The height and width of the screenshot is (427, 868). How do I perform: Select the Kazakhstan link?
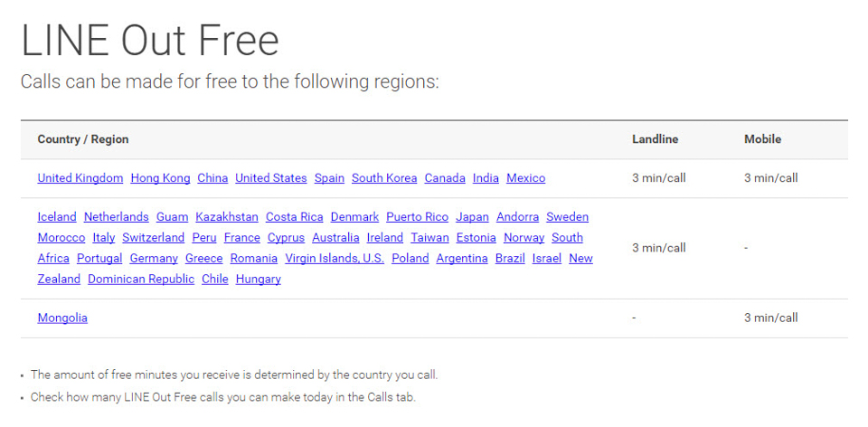click(227, 216)
